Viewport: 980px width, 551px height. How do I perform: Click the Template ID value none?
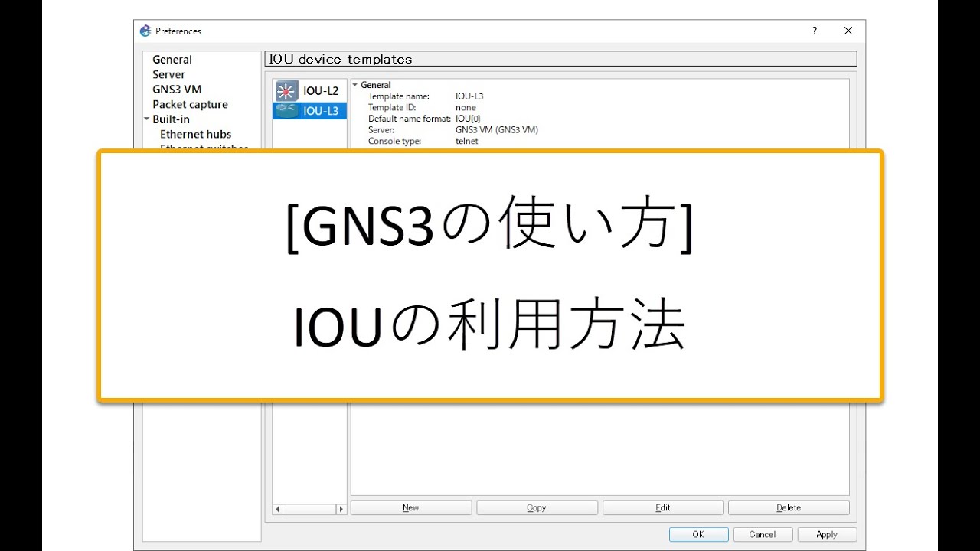pos(465,108)
